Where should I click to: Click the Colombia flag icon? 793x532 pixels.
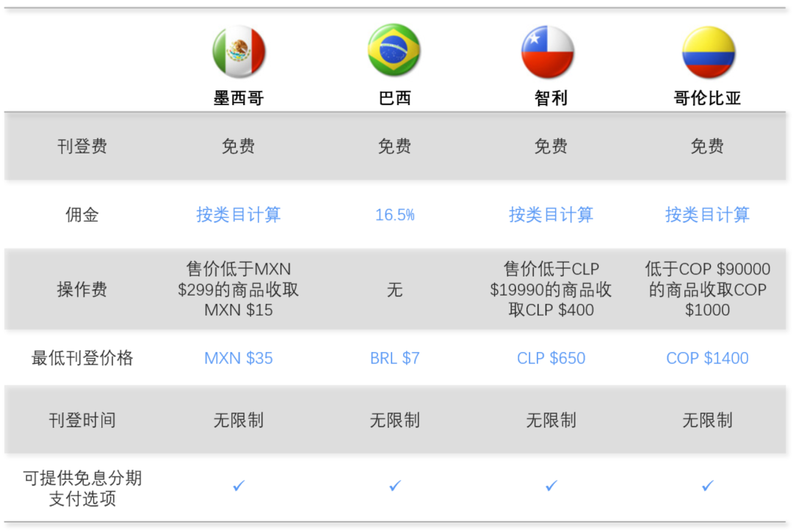pyautogui.click(x=708, y=52)
